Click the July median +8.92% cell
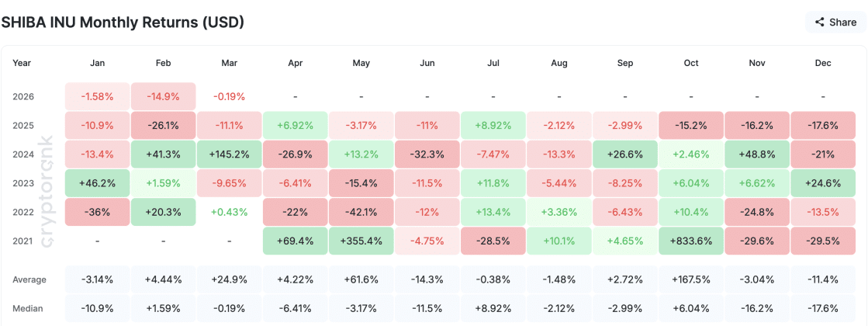This screenshot has width=868, height=326. (x=493, y=308)
